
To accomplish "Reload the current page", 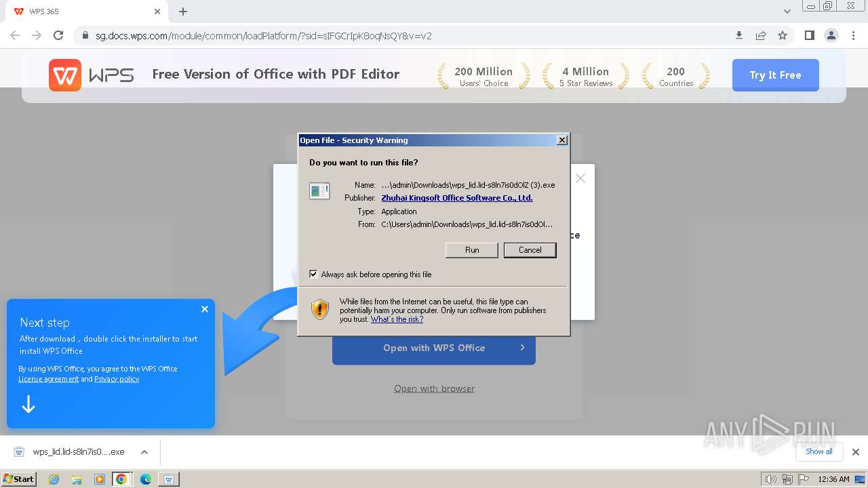I will coord(58,35).
